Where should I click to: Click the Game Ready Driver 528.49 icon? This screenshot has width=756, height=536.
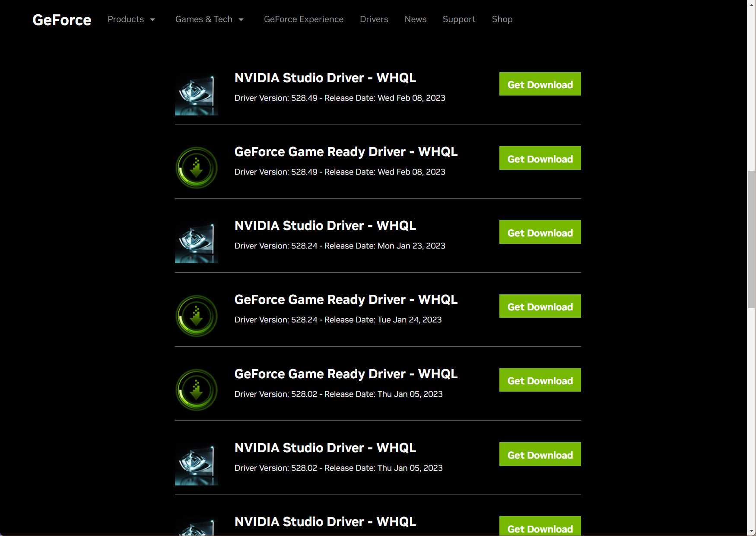(x=197, y=168)
